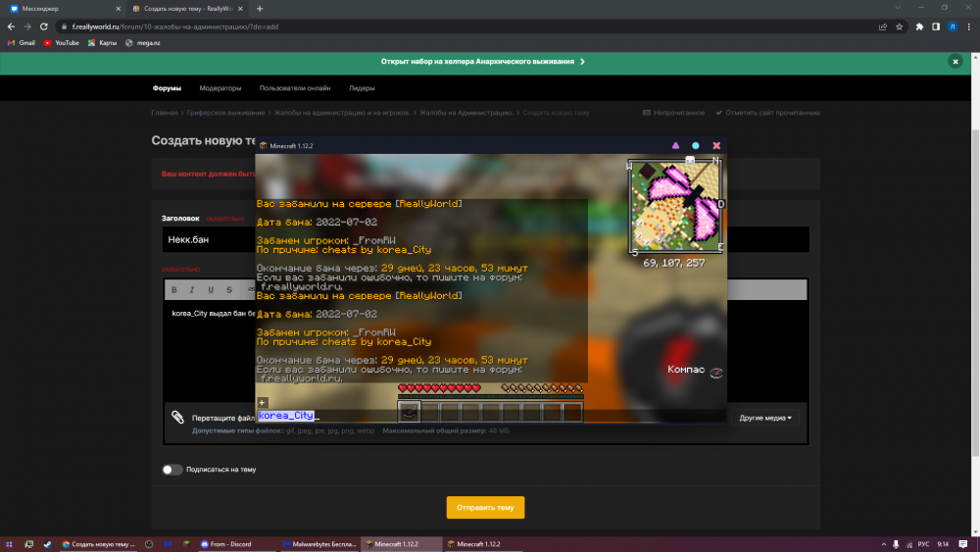Viewport: 980px width, 552px height.
Task: Bookmark this page with the star icon
Action: coord(900,26)
